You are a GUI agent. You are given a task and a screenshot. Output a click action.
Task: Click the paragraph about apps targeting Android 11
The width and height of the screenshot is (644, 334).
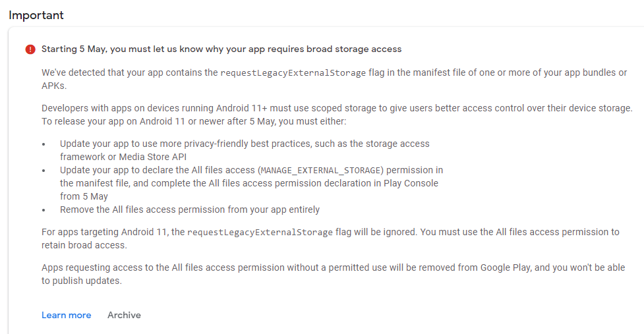[330, 238]
